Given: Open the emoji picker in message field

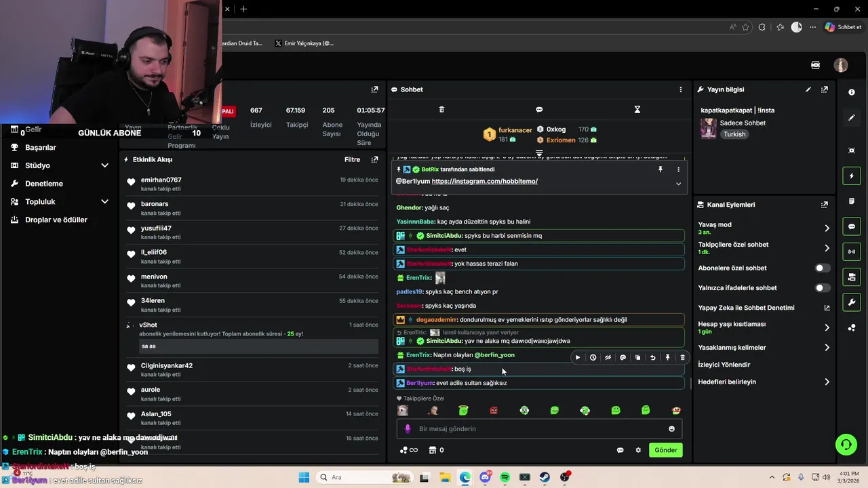Looking at the screenshot, I should click(672, 428).
